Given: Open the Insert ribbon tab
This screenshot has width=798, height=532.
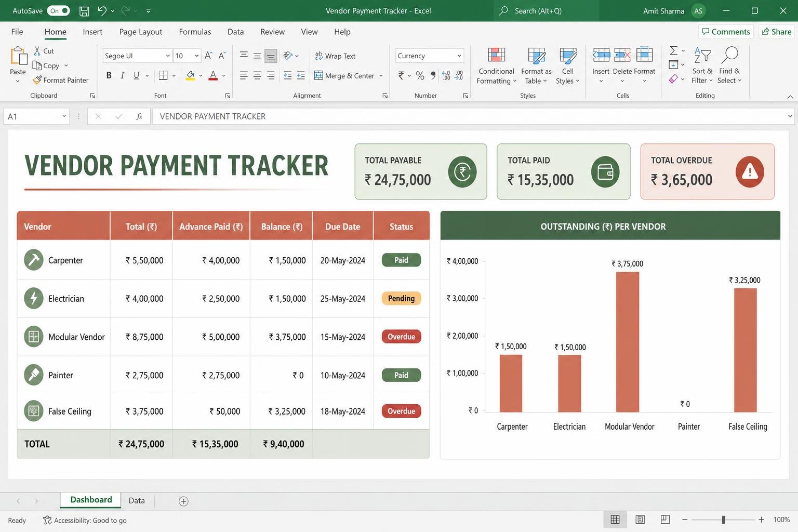Looking at the screenshot, I should pos(92,32).
